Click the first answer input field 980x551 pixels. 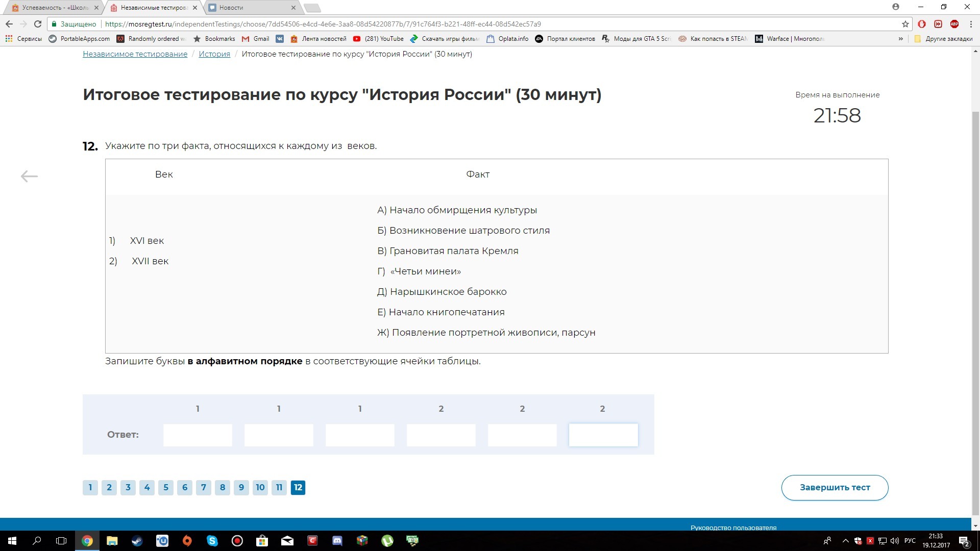(x=198, y=435)
